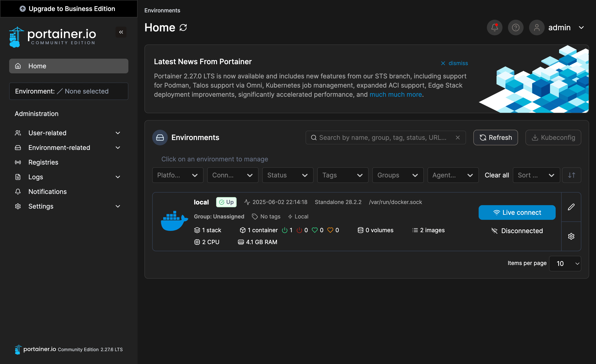Viewport: 596px width, 364px height.
Task: Click Standalone 28.2.2 version text
Action: (x=338, y=202)
